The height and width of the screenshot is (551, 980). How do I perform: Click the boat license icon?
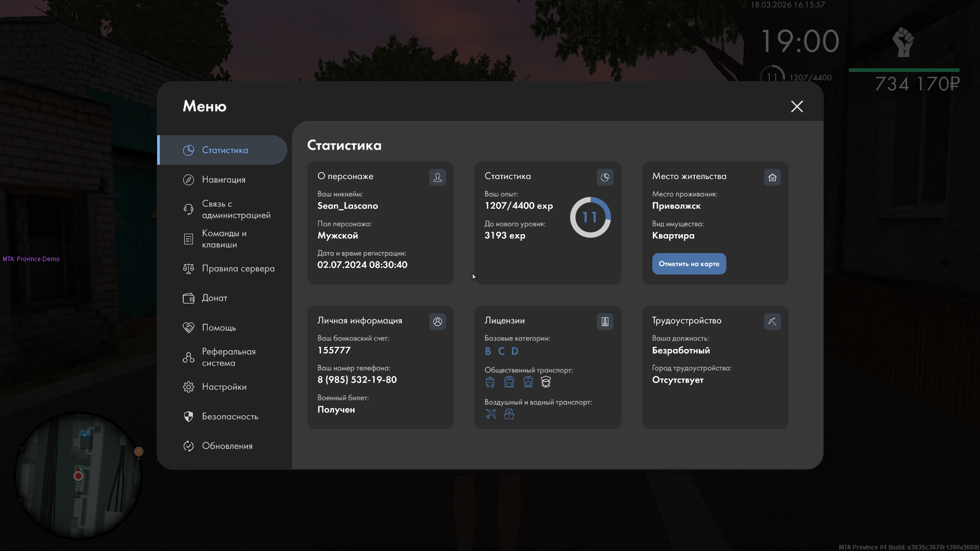(x=509, y=414)
